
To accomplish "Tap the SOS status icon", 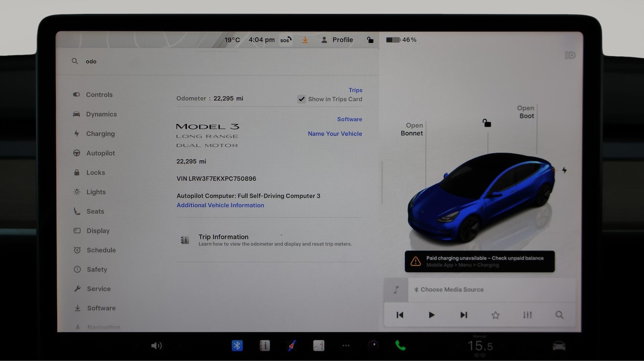I will coord(286,40).
